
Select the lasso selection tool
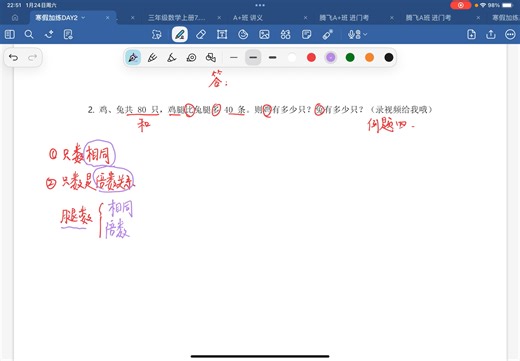[x=156, y=34]
